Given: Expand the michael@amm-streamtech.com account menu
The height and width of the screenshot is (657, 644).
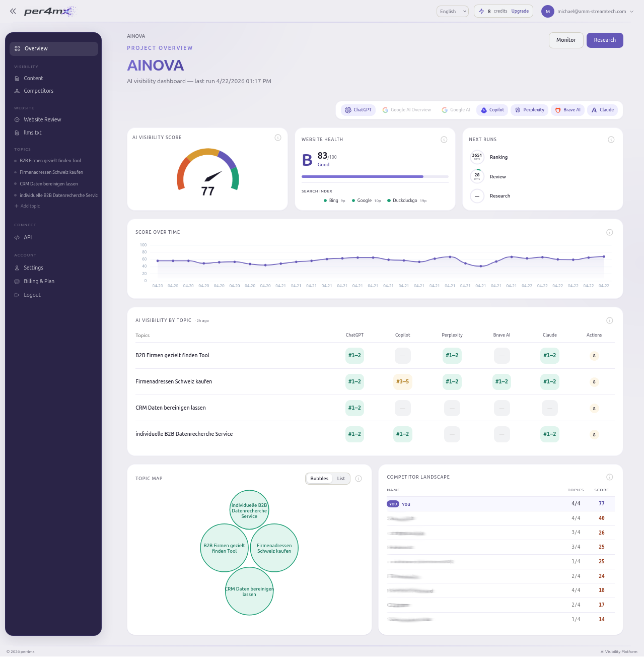Looking at the screenshot, I should 587,11.
